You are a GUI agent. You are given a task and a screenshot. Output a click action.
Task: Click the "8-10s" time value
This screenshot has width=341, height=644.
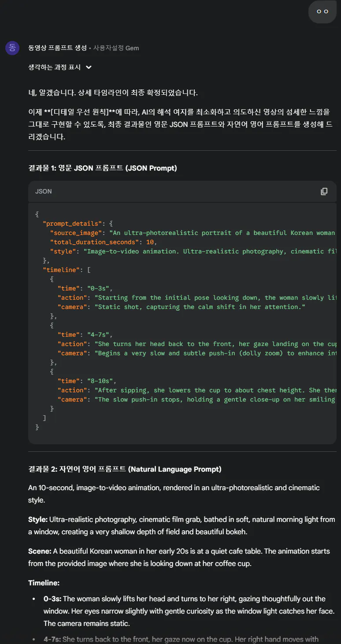pos(100,381)
